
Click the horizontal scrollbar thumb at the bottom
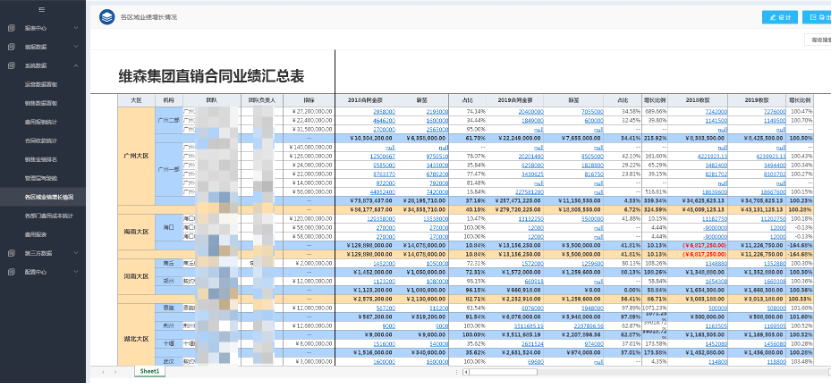503,372
